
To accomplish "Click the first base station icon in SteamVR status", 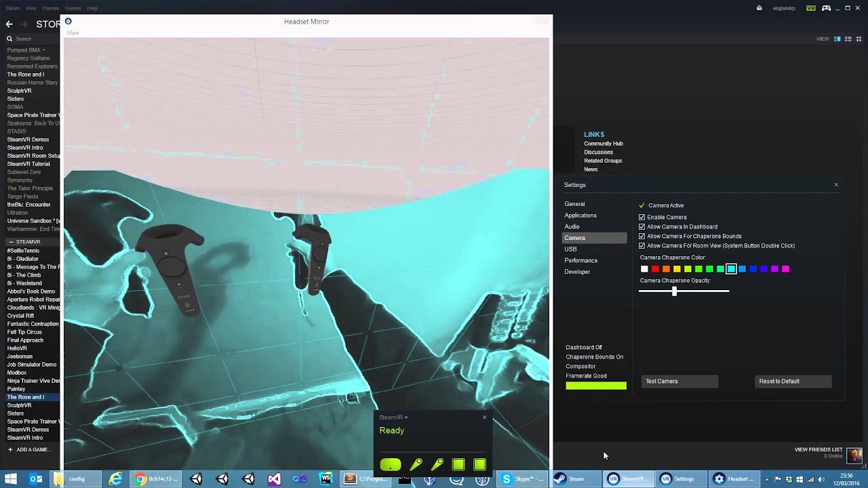I will coord(458,464).
